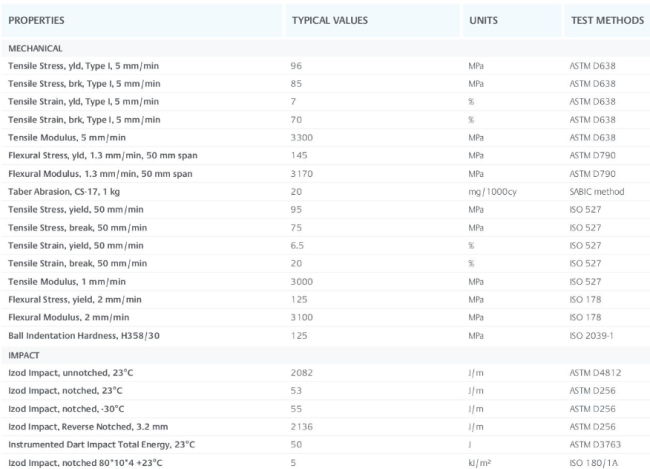Screen dimensions: 650x469
Task: Select the value 3300 for Tensile Modulus
Action: [x=301, y=138]
